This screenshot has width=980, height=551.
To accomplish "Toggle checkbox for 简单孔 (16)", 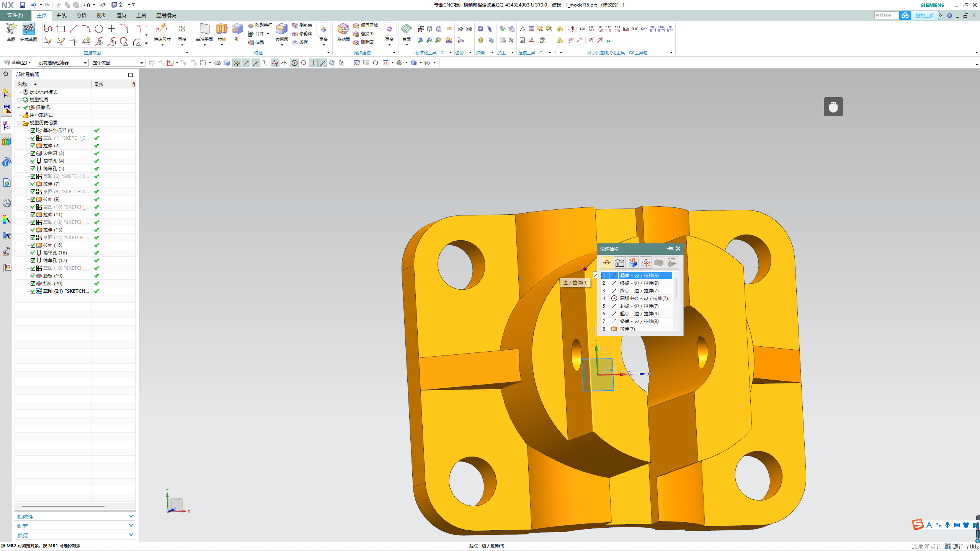I will [x=33, y=253].
